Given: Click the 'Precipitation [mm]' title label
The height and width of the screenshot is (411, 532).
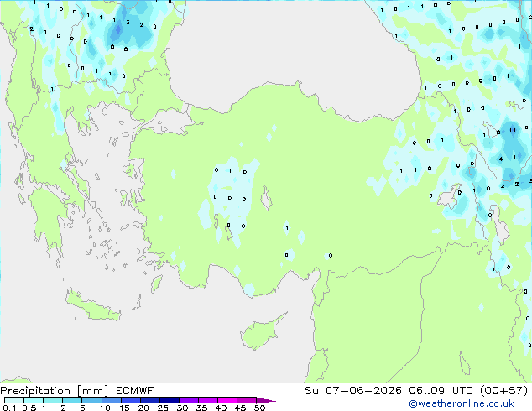Looking at the screenshot, I should [54, 391].
